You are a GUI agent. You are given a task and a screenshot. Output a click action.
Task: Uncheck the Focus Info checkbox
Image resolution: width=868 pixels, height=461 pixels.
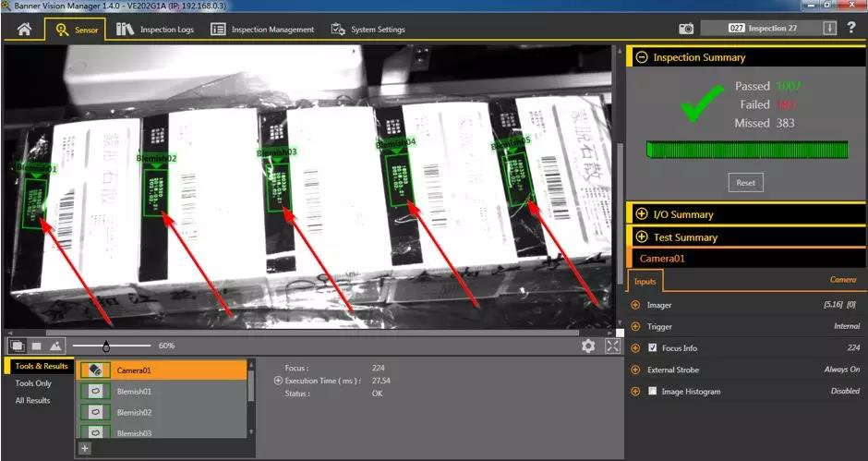click(653, 347)
